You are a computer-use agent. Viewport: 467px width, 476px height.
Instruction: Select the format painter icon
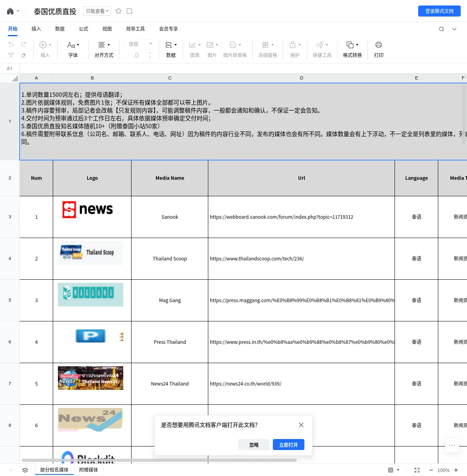[11, 55]
